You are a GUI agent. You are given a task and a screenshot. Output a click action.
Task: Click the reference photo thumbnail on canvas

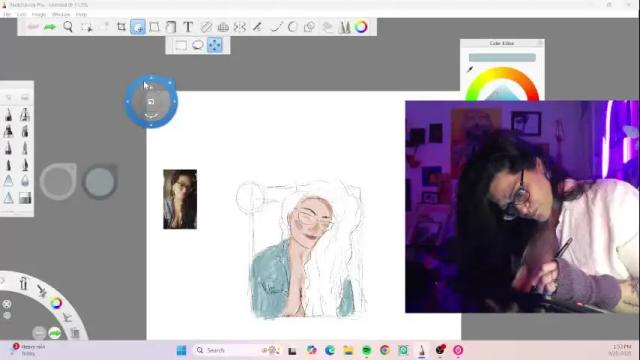180,199
